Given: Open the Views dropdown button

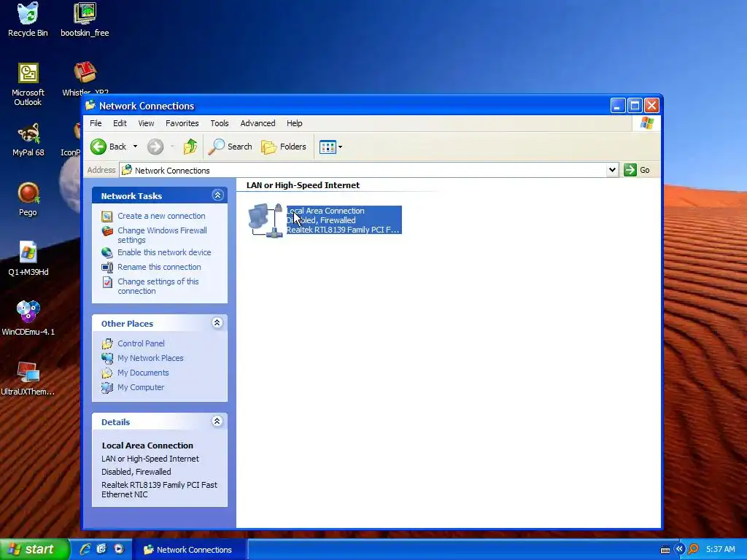Looking at the screenshot, I should coord(330,147).
